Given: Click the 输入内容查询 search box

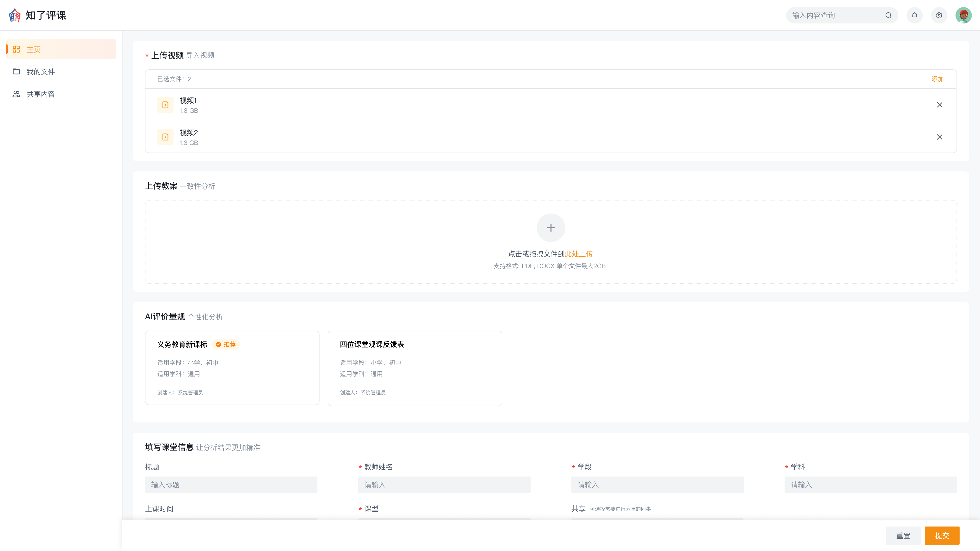Looking at the screenshot, I should pyautogui.click(x=841, y=15).
